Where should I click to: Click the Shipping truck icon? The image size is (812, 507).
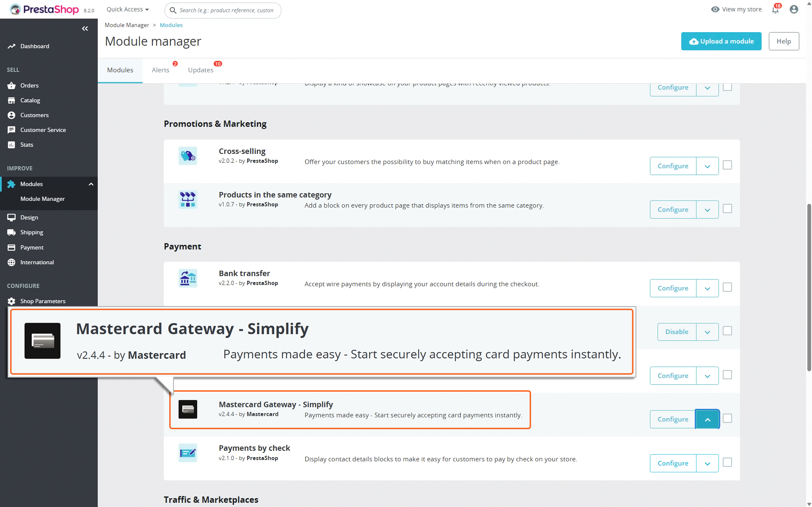pyautogui.click(x=11, y=232)
